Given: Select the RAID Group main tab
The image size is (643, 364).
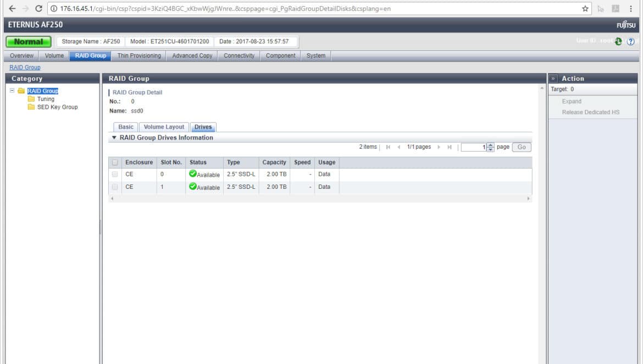Looking at the screenshot, I should [x=90, y=55].
